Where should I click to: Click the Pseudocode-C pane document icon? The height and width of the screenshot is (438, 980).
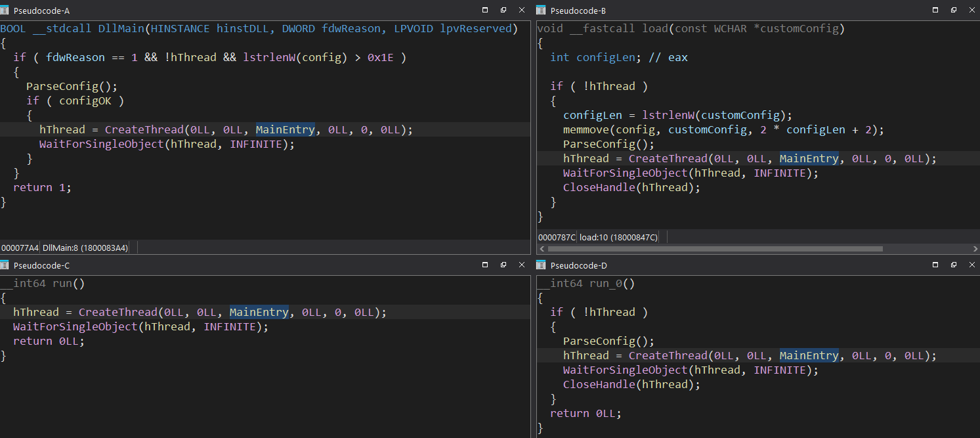[x=5, y=265]
